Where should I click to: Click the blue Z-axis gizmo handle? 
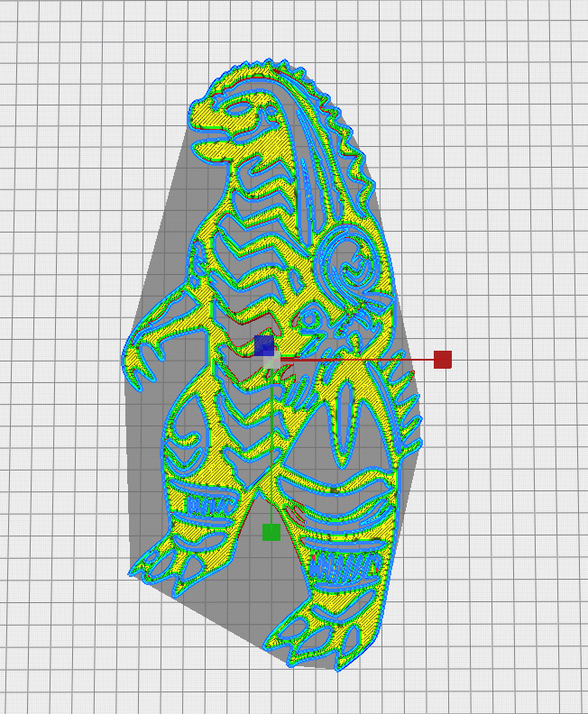264,345
